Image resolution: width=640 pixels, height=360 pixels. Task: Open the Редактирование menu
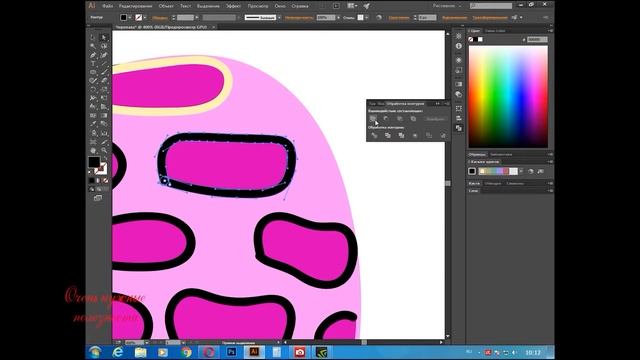click(136, 6)
